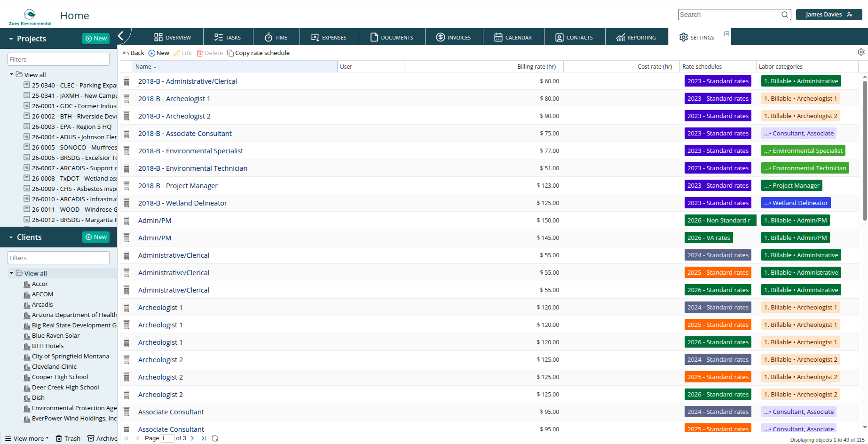Close the Settings tab
Viewport: 868px width, 444px height.
pyautogui.click(x=726, y=34)
